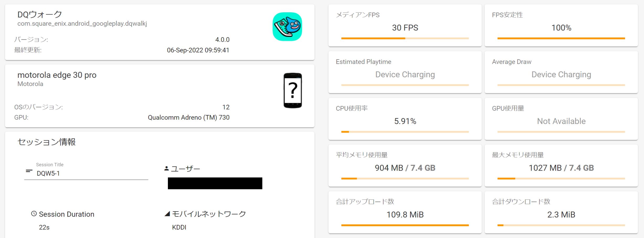
Task: Click the CPU usage progress bar
Action: (x=405, y=132)
